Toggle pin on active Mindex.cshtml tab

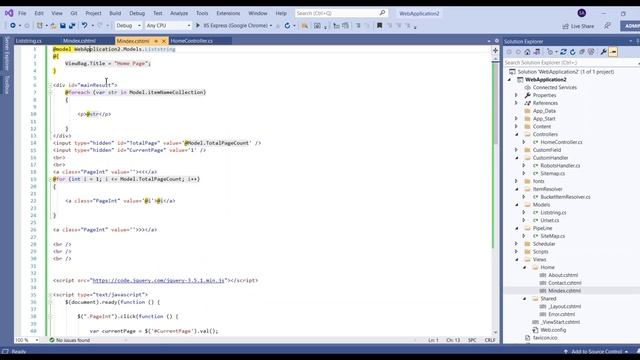click(156, 41)
